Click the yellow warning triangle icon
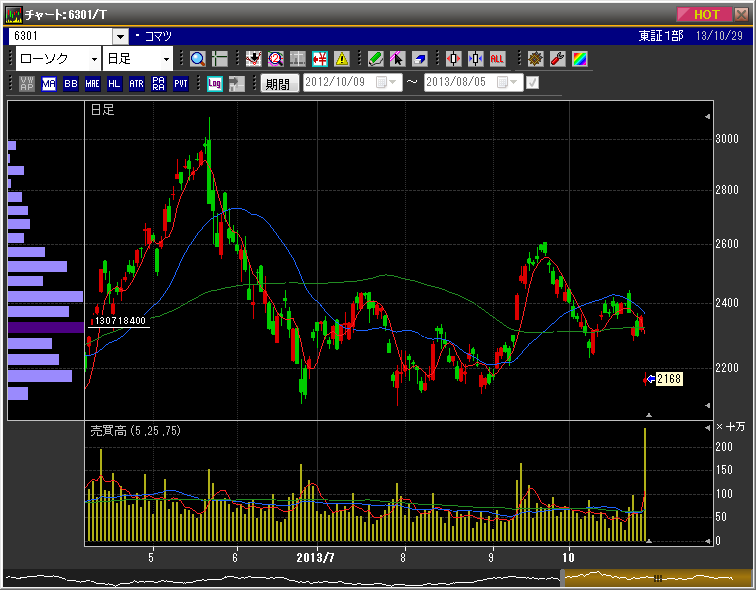 [x=342, y=59]
